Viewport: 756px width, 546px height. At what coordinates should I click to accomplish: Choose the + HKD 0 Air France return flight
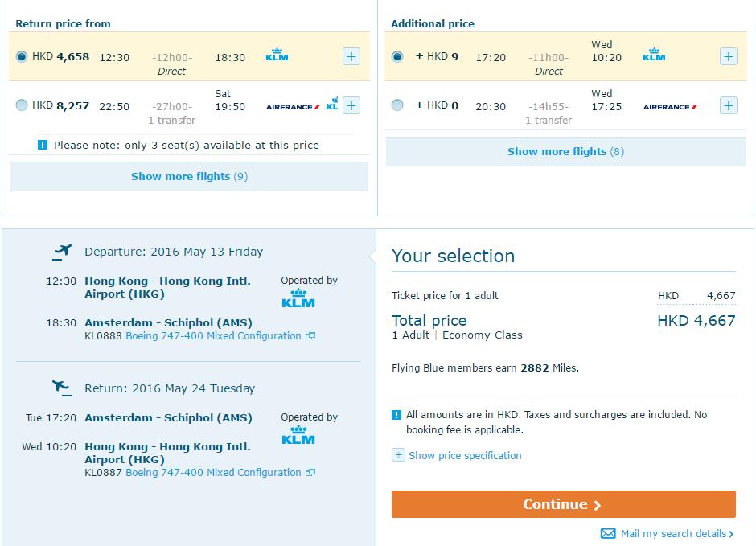tap(397, 105)
